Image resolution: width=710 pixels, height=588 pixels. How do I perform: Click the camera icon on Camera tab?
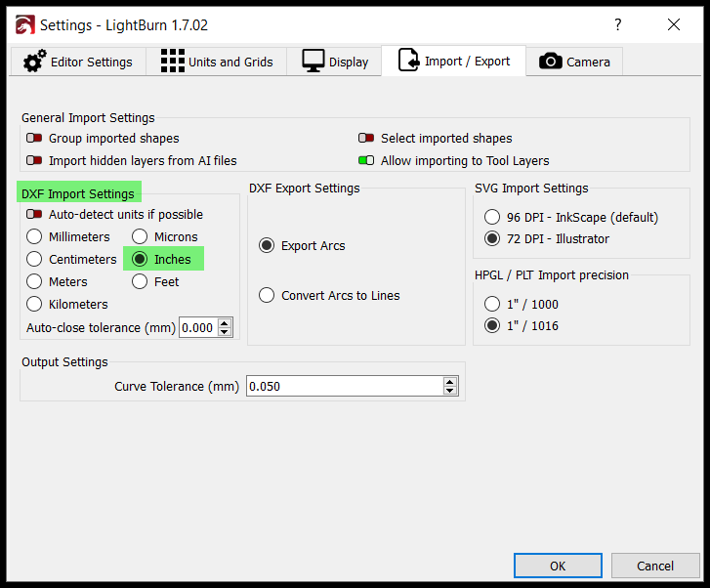(551, 62)
